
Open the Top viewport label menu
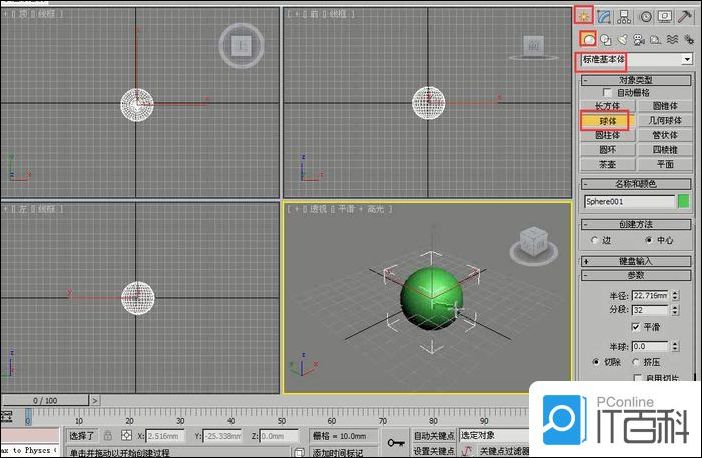(22, 13)
